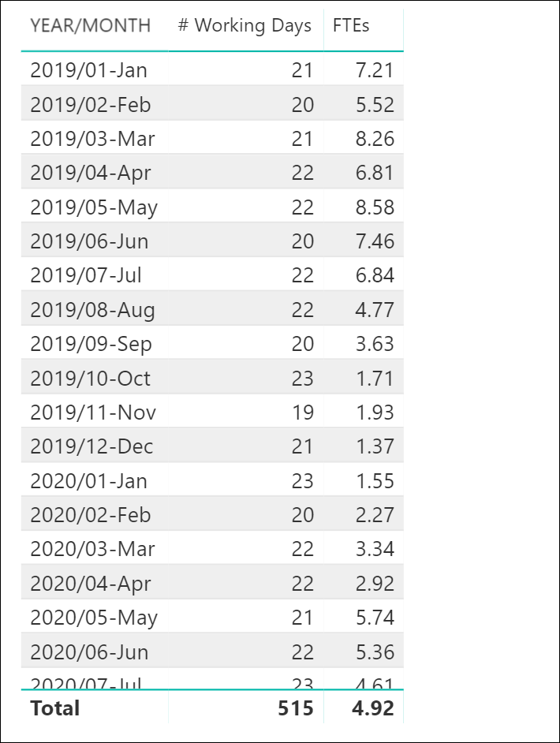Viewport: 560px width, 743px height.
Task: Select the 2020/01-Jan row label
Action: click(88, 480)
